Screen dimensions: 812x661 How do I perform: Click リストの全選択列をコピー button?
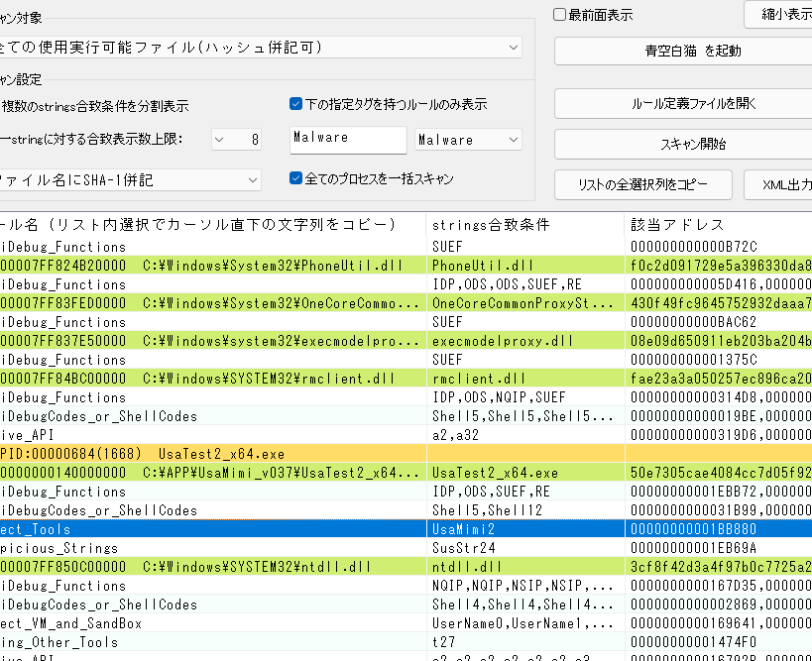tap(642, 184)
